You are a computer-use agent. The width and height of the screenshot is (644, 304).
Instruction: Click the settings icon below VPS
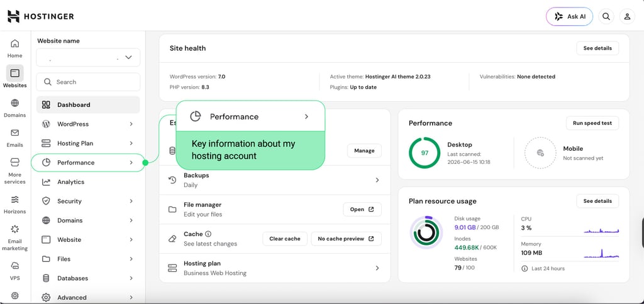click(15, 295)
